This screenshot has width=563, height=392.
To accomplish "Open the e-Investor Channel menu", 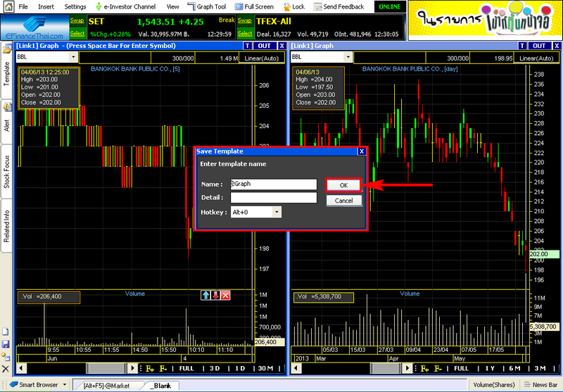I will pos(125,6).
